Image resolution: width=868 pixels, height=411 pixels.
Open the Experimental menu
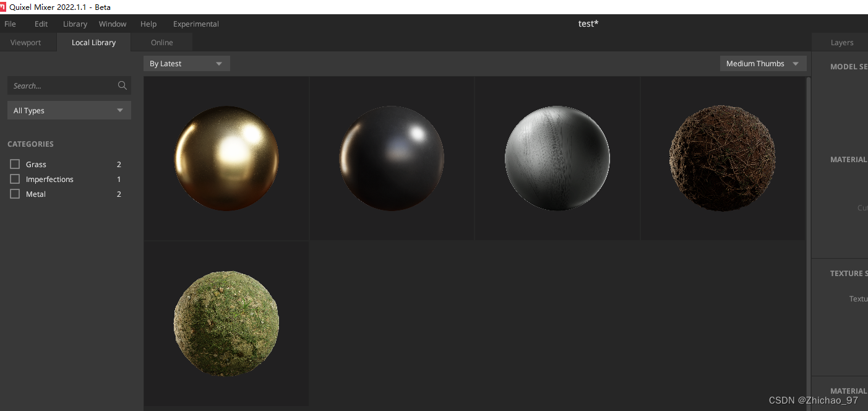196,24
